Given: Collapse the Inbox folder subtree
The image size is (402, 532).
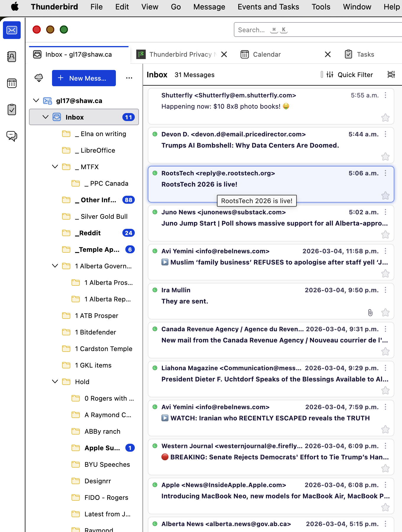Looking at the screenshot, I should point(46,117).
